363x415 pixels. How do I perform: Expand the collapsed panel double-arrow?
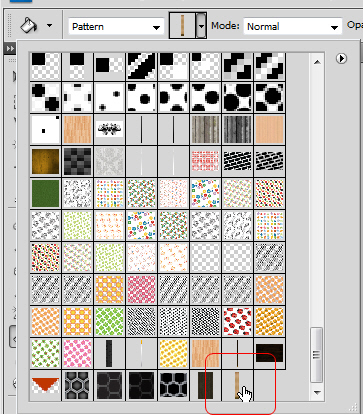10,49
